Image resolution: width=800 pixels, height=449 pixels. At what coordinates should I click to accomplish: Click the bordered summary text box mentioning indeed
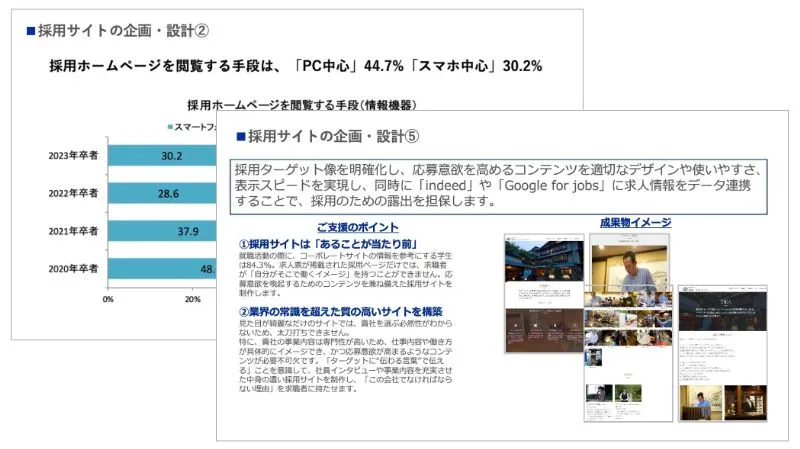[x=498, y=187]
